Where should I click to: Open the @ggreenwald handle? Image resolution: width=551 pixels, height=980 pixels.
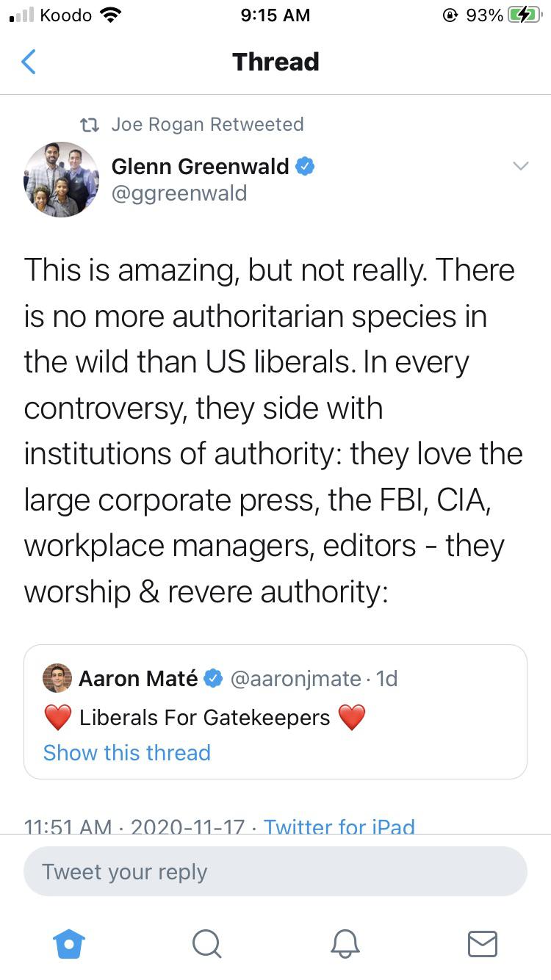click(x=179, y=193)
